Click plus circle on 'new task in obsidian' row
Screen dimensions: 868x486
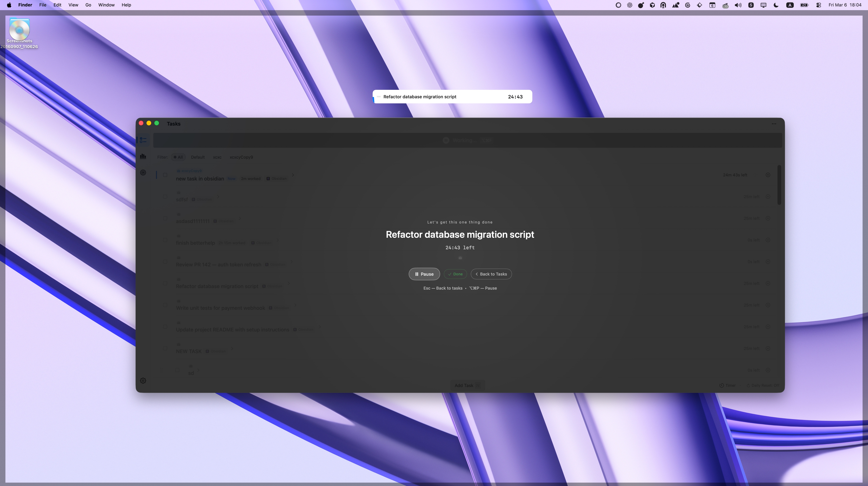tap(768, 175)
